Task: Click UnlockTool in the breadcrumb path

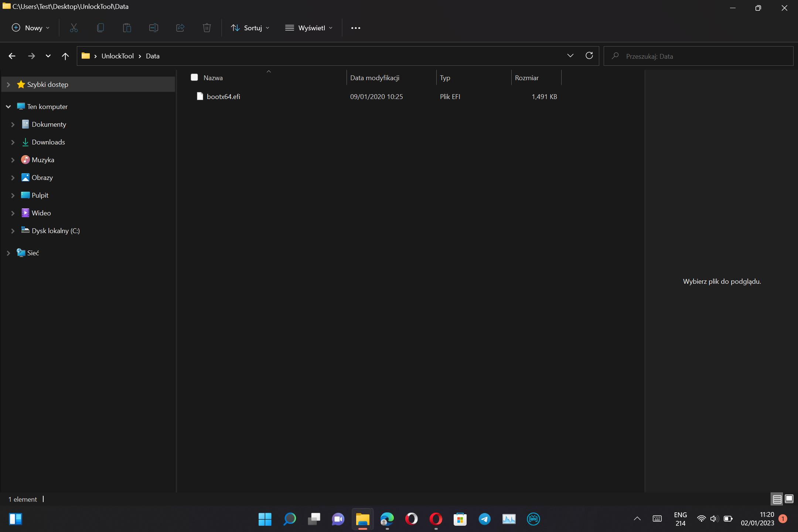Action: pyautogui.click(x=117, y=56)
